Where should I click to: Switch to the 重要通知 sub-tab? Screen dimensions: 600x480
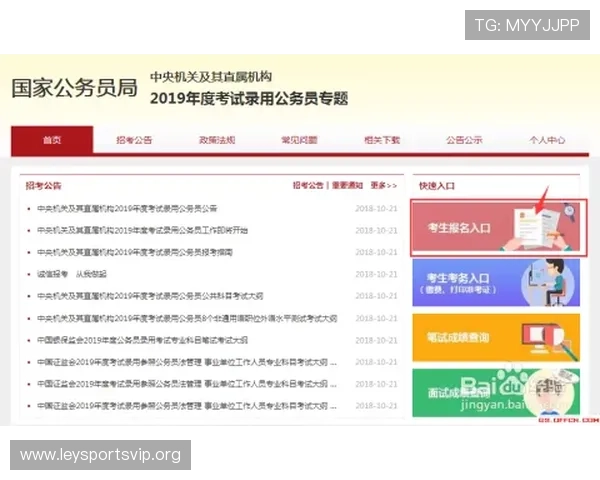[x=347, y=186]
